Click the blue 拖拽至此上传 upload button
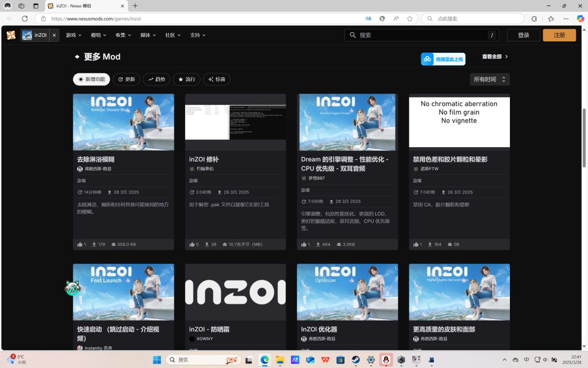Screen dimensions: 588x368 [443, 59]
